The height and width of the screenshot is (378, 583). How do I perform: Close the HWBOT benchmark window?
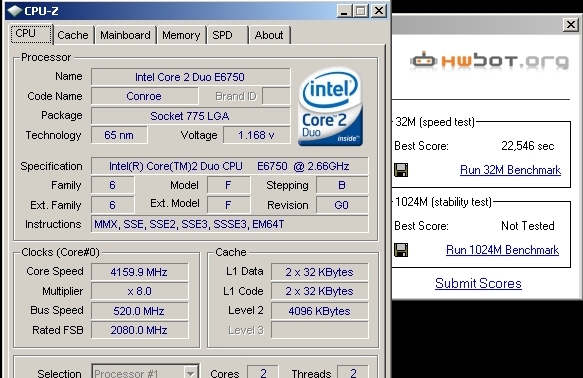pos(570,25)
